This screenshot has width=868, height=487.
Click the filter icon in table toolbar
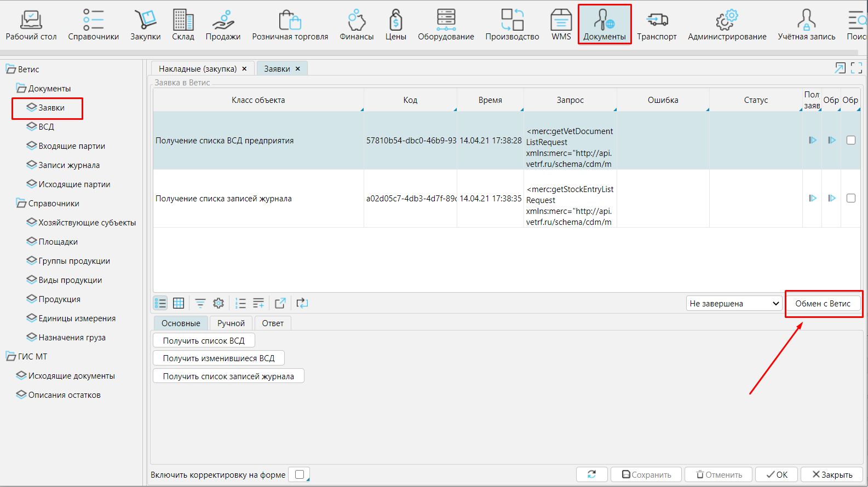200,303
